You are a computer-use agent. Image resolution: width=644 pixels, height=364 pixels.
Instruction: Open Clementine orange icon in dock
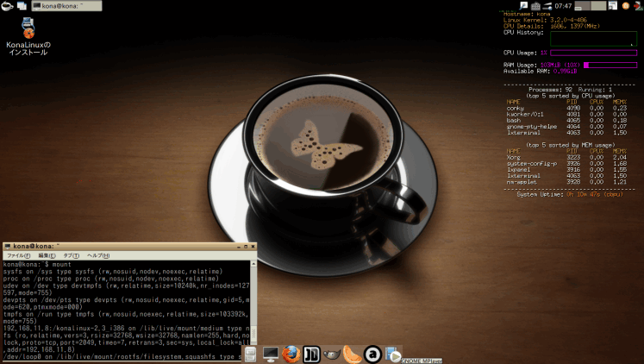coord(352,355)
